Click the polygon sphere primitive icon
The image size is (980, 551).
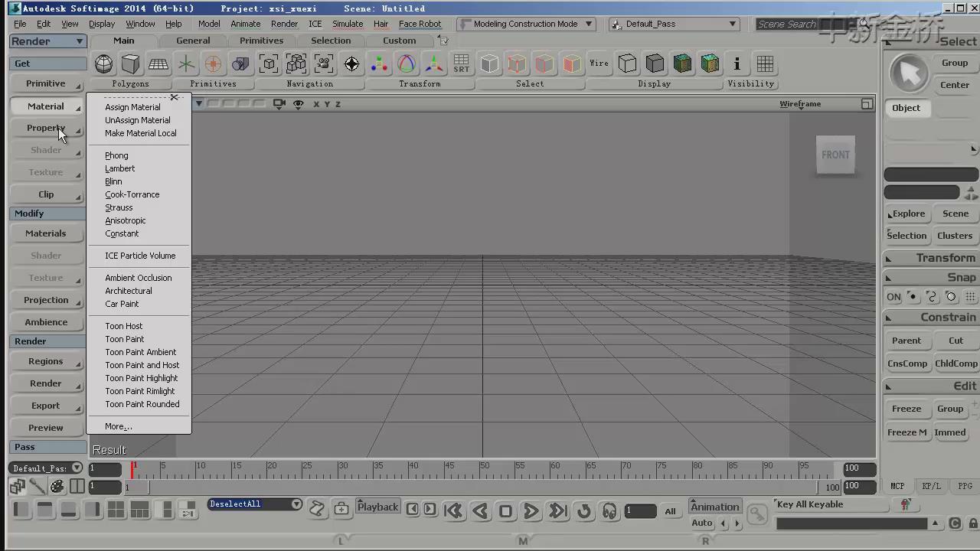[x=103, y=64]
